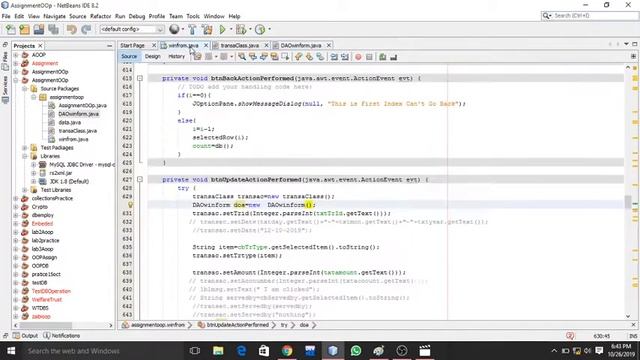Open the editor document list dropdown arrow

click(626, 44)
